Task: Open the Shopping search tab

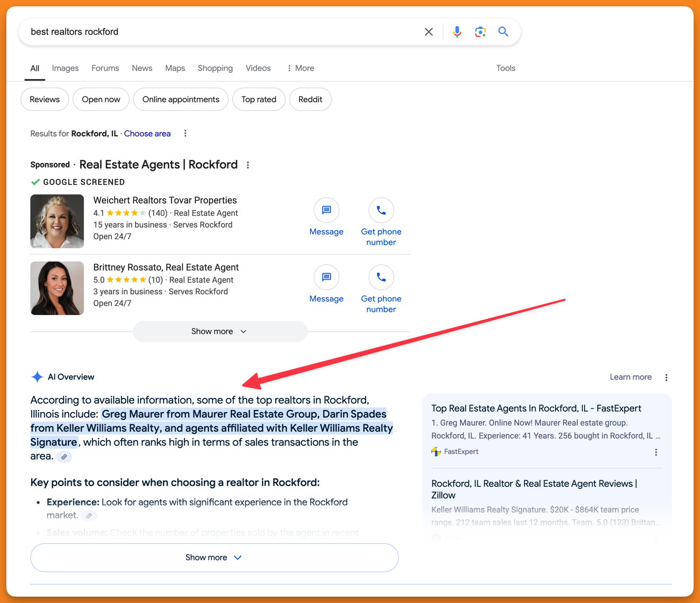Action: [215, 68]
